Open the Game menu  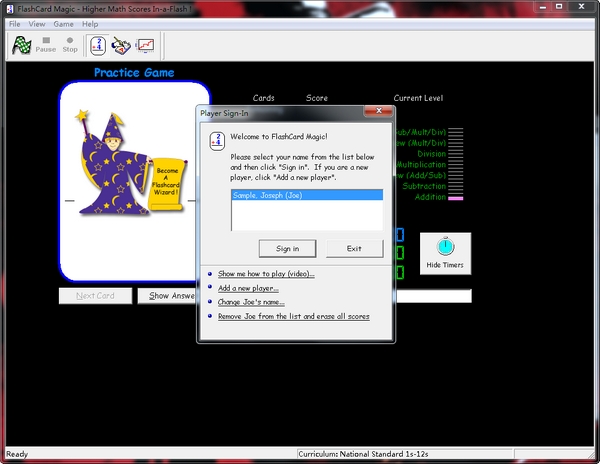coord(64,24)
